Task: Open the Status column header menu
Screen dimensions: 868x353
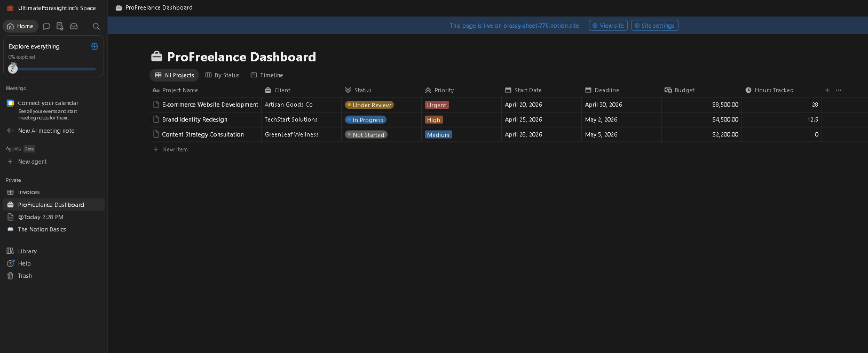Action: coord(362,90)
